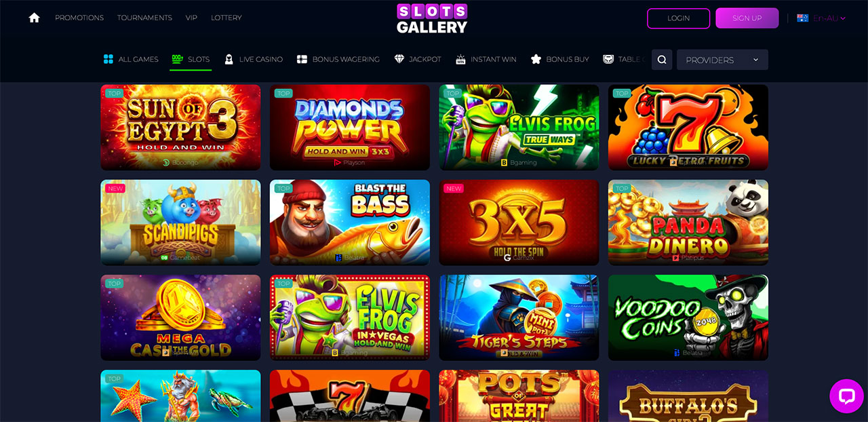Open the Sun of Egypt 3 game
Screen dimensions: 868x422
pos(180,128)
